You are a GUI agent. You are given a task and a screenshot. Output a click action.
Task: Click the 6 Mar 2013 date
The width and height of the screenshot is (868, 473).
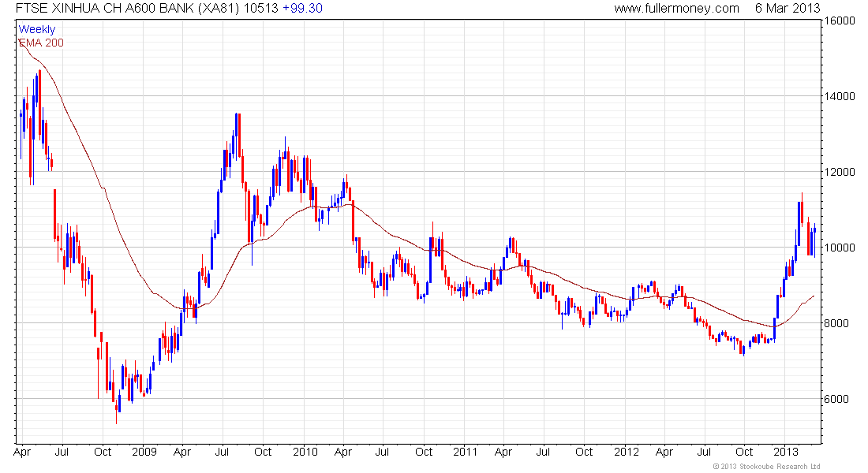point(788,9)
